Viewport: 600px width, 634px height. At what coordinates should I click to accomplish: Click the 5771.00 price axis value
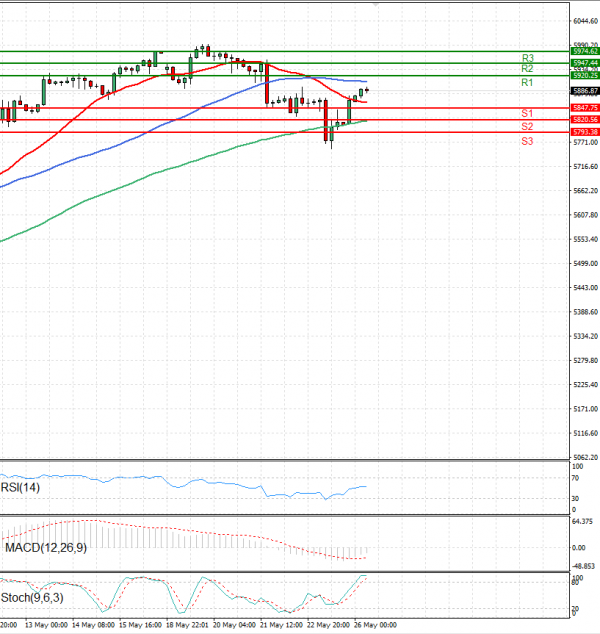[x=585, y=142]
